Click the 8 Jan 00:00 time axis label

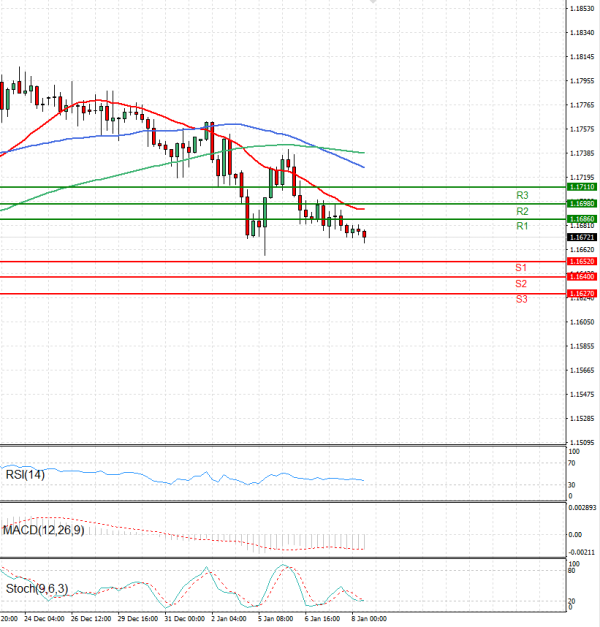[x=368, y=619]
